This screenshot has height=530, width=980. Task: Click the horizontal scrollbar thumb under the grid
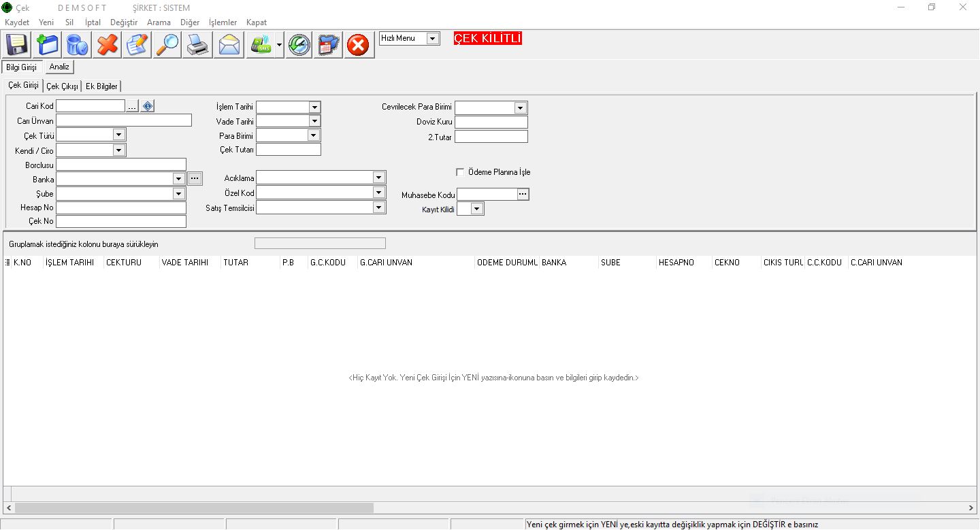pyautogui.click(x=194, y=508)
